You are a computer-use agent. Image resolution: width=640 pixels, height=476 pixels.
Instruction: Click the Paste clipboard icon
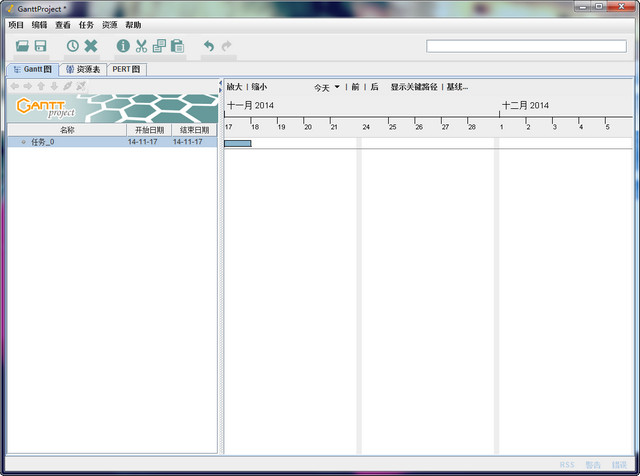177,46
